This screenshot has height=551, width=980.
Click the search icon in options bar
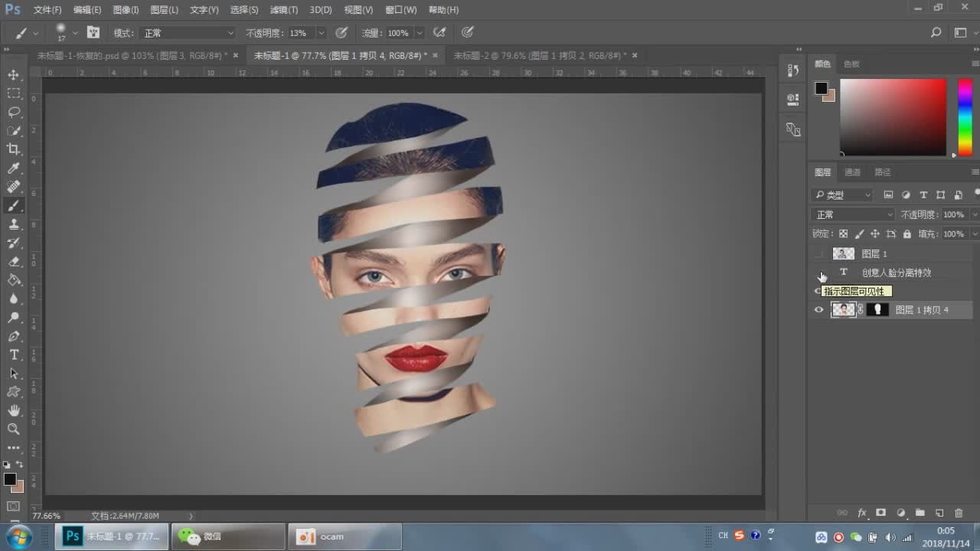point(936,33)
